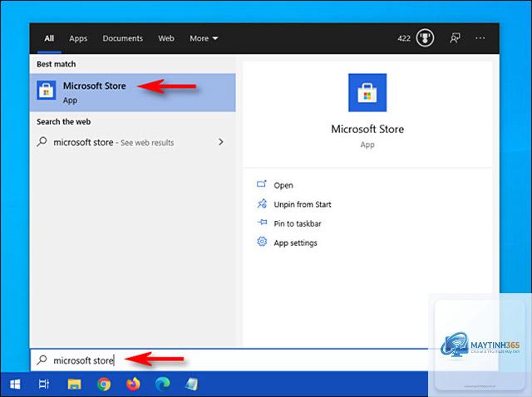Click the 'Search the web' heading
The height and width of the screenshot is (397, 532).
click(64, 122)
